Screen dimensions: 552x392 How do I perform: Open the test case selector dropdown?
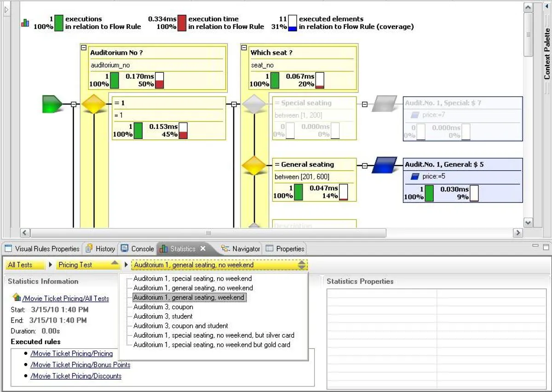point(302,265)
